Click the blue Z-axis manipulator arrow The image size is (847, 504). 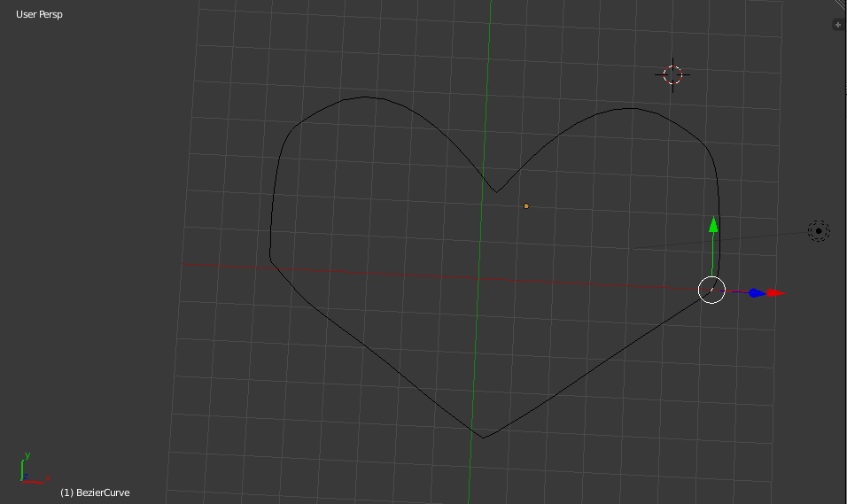[757, 293]
